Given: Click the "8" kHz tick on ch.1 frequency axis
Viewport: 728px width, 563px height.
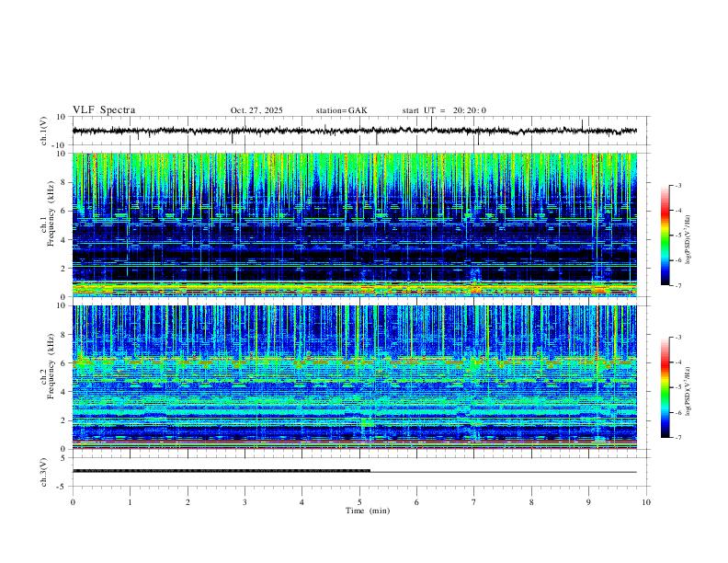Looking at the screenshot, I should [63, 182].
